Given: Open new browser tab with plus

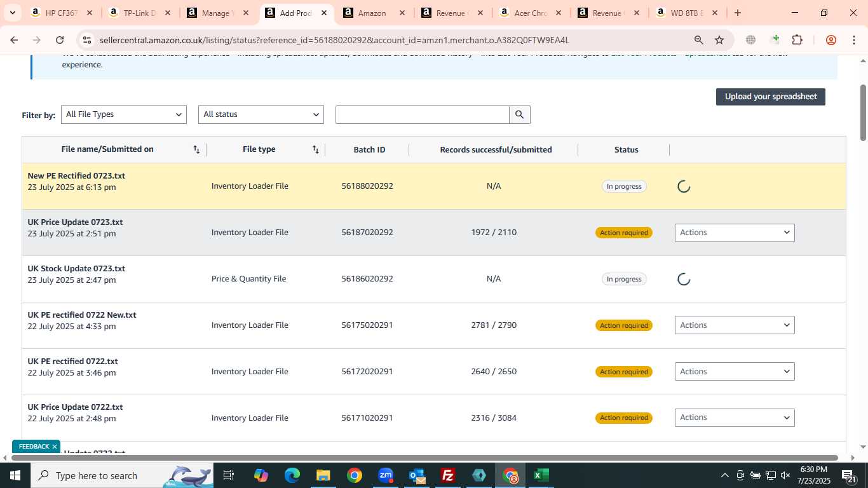Looking at the screenshot, I should pos(737,13).
